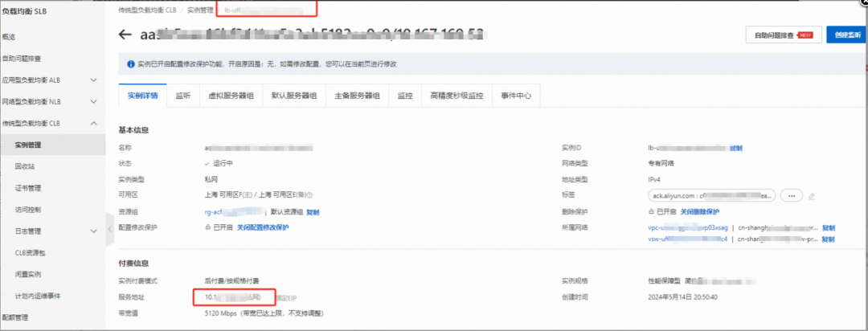Open the 主备服务器组 tab
This screenshot has width=868, height=331.
(357, 96)
